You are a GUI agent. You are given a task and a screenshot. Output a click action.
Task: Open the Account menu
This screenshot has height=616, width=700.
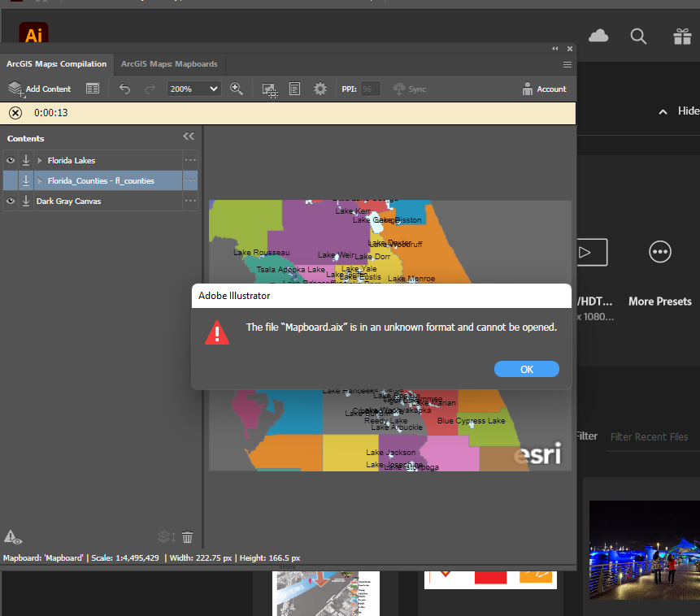coord(544,89)
